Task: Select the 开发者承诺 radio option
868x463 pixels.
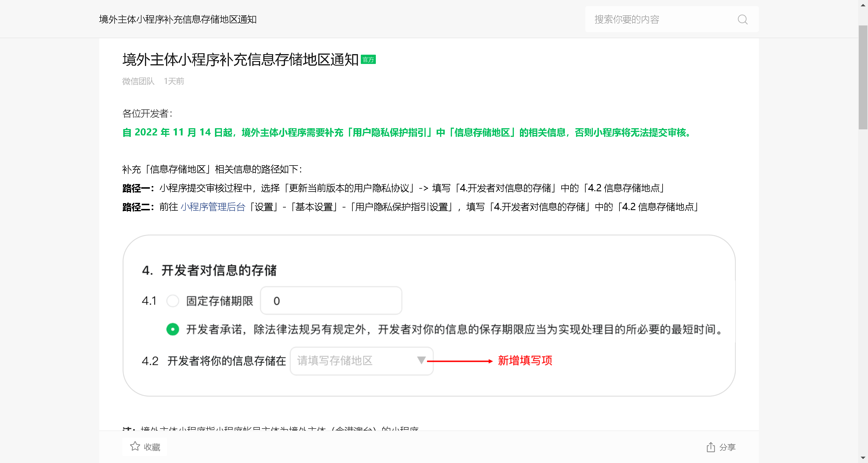Action: [172, 329]
